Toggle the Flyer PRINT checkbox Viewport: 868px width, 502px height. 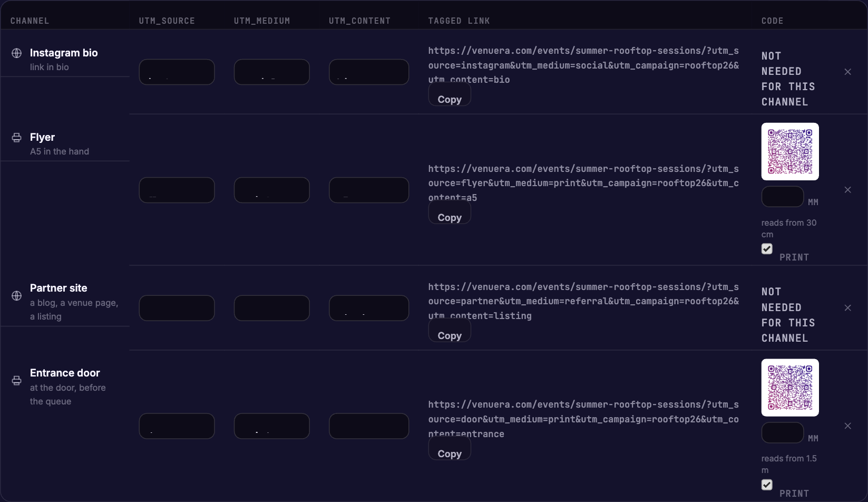[767, 249]
